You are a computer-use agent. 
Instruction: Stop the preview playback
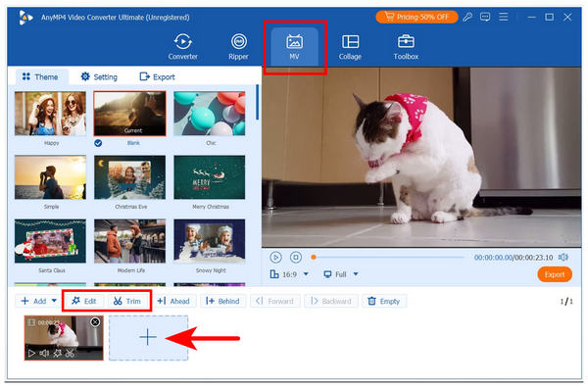coord(296,258)
